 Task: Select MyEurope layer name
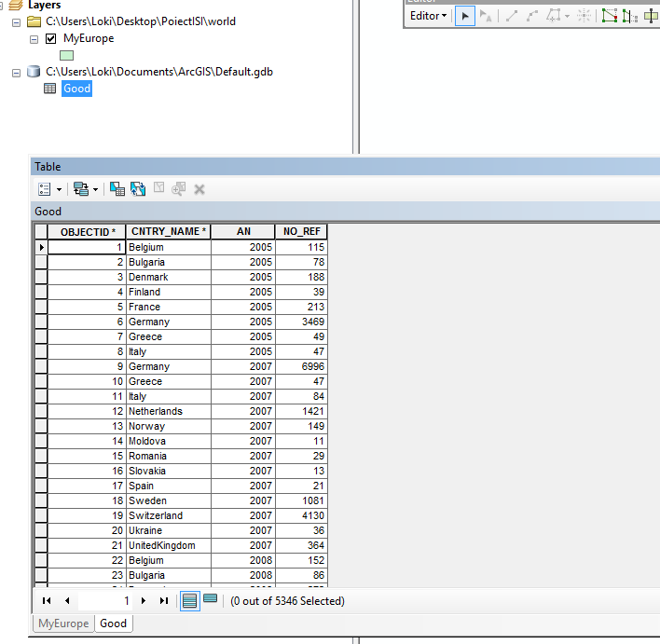[89, 39]
